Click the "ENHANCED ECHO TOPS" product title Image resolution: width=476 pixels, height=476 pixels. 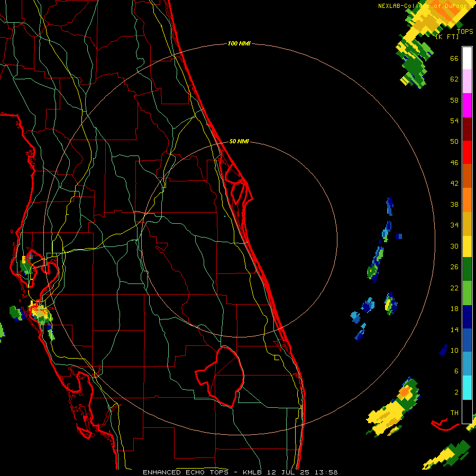(186, 472)
